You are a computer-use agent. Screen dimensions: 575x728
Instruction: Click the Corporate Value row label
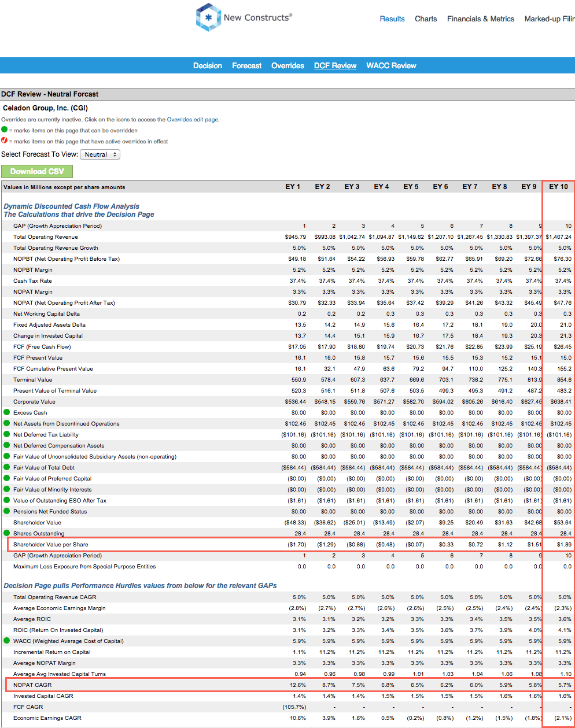(x=35, y=402)
